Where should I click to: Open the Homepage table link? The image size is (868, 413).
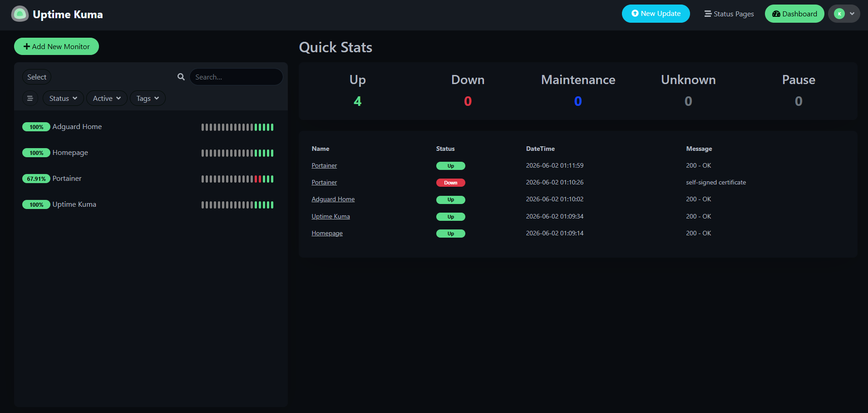click(x=327, y=233)
